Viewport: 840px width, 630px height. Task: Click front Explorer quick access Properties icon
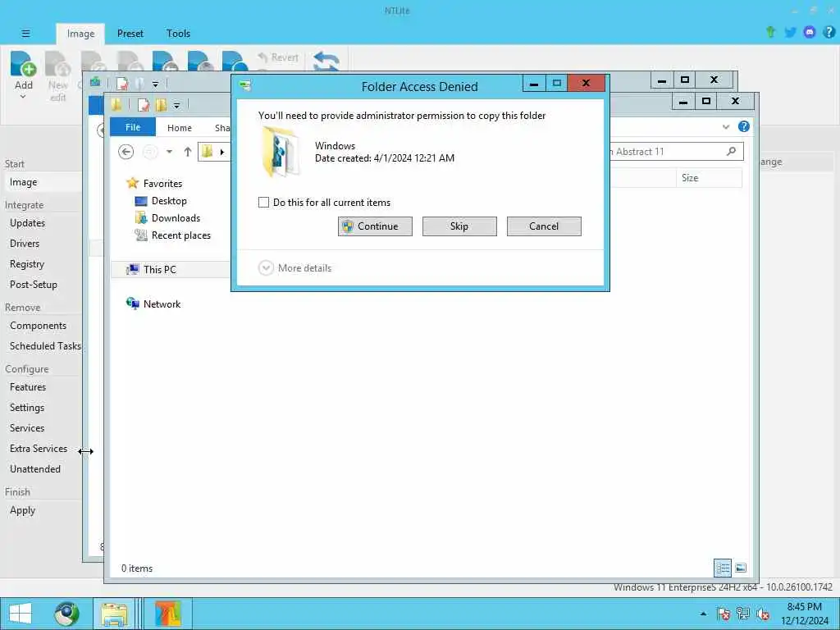[x=143, y=105]
